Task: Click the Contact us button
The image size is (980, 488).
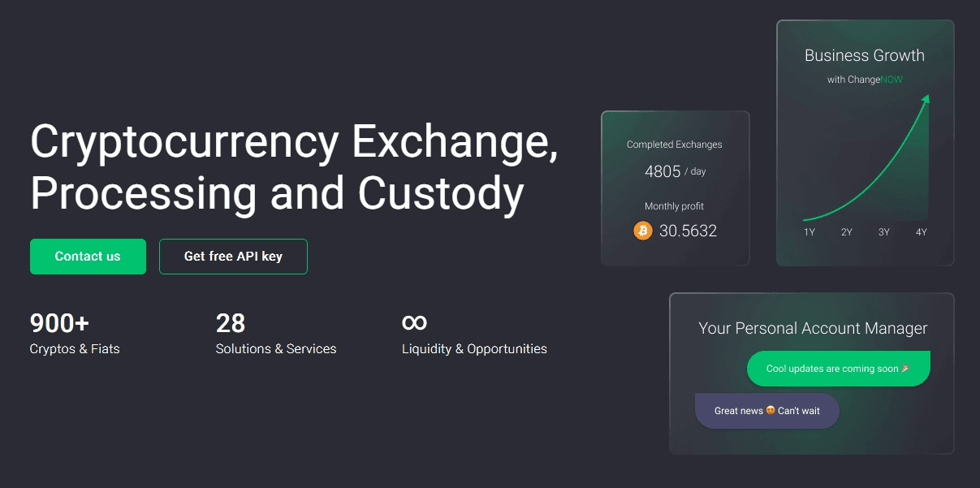Action: [88, 256]
